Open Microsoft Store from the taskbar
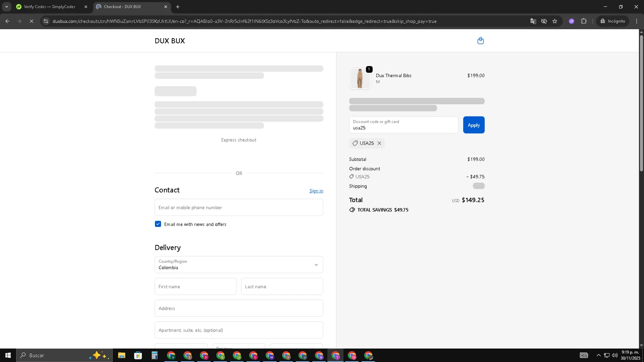Image resolution: width=644 pixels, height=362 pixels. 138,355
